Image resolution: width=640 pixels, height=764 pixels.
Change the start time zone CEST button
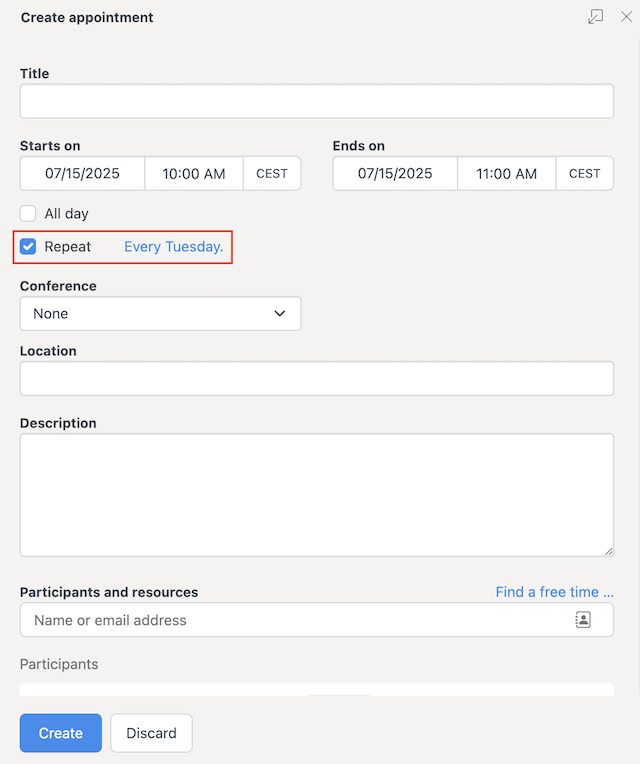(x=272, y=173)
